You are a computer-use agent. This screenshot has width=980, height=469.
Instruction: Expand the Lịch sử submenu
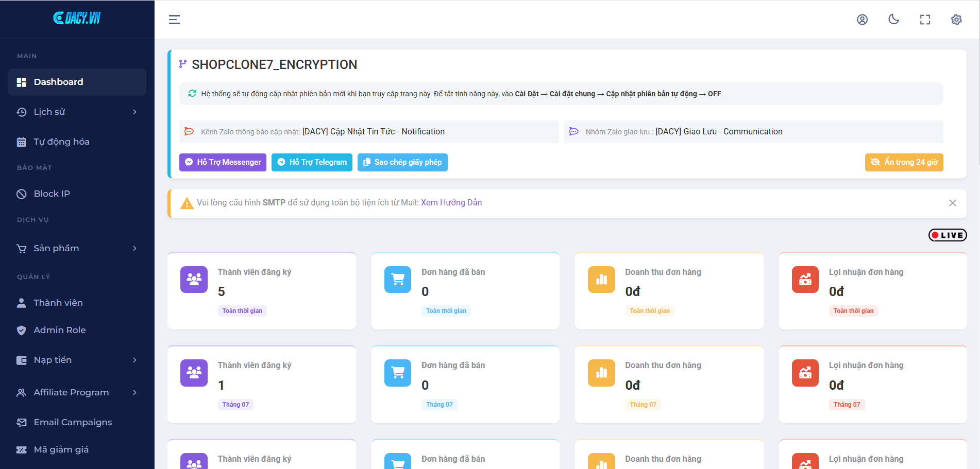[x=77, y=112]
